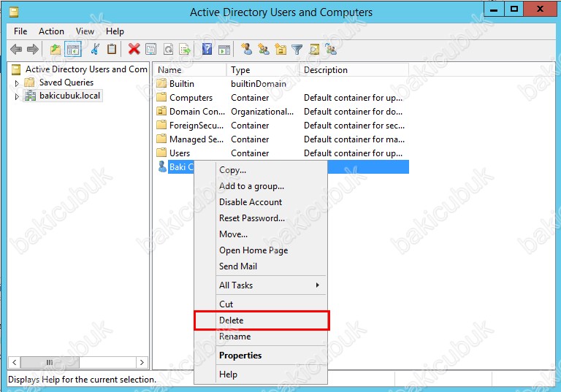This screenshot has width=561, height=392.
Task: Click the Forward arrow toolbar icon
Action: (33, 49)
